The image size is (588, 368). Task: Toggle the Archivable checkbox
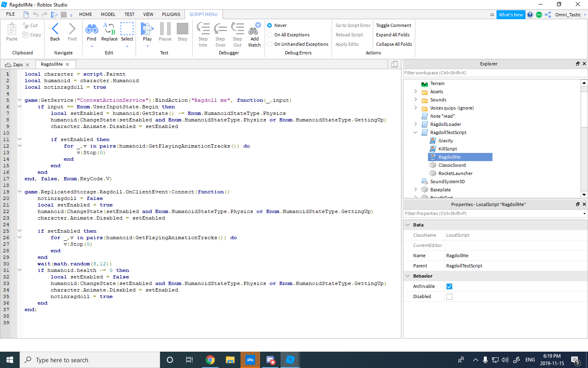449,286
